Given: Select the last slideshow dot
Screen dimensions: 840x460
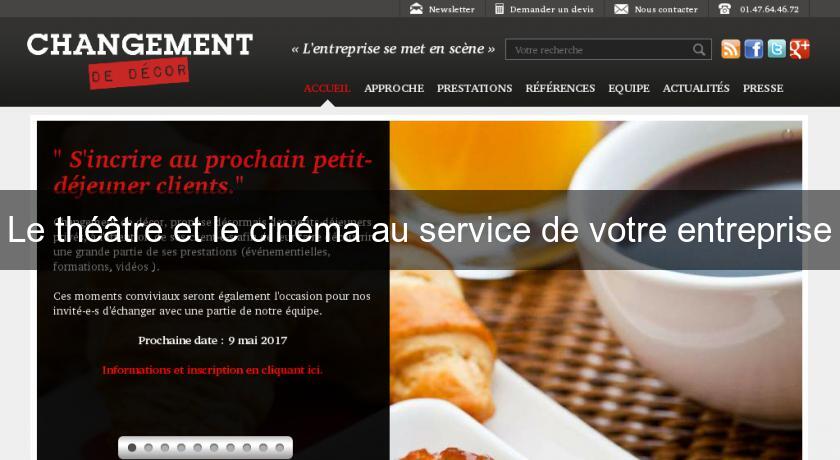Looking at the screenshot, I should pyautogui.click(x=280, y=448).
